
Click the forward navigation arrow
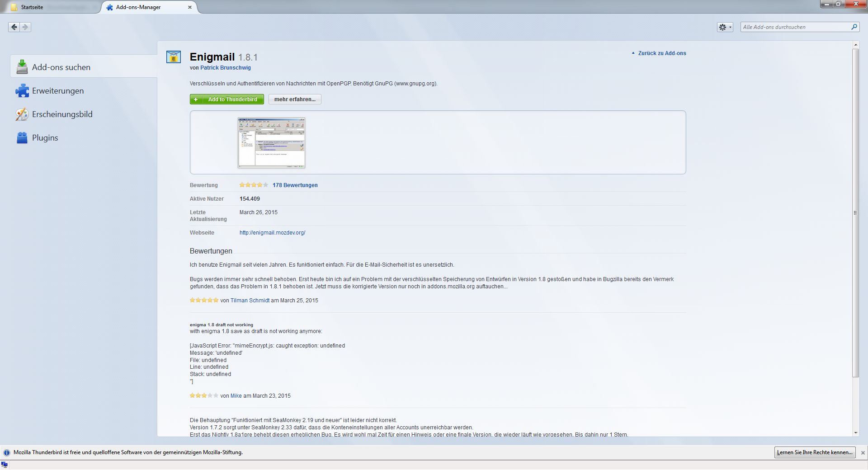pos(25,27)
